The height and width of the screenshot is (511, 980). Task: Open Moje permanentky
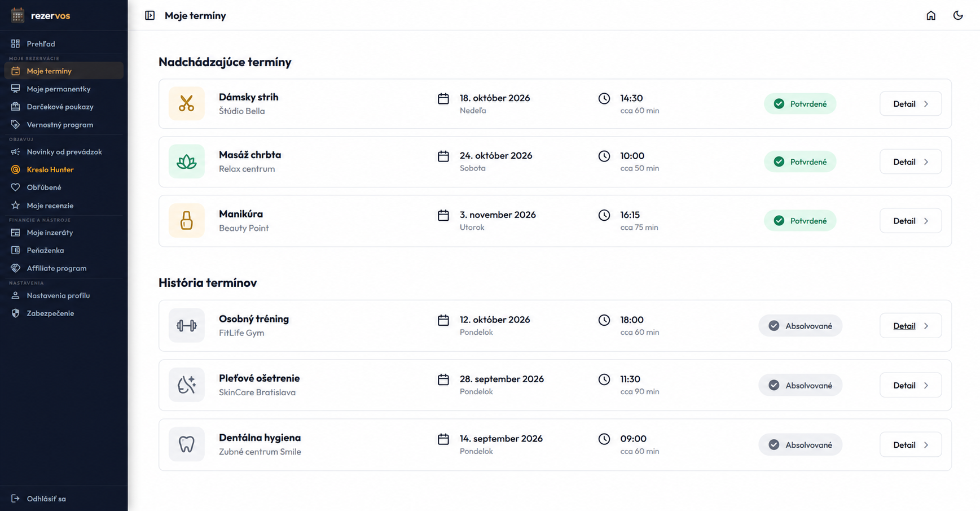point(64,89)
